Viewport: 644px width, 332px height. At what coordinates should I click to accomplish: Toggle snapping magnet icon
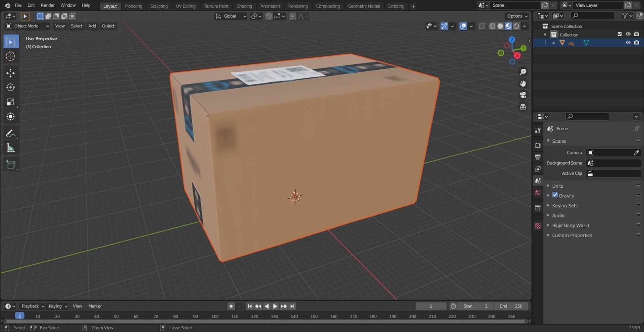(269, 16)
